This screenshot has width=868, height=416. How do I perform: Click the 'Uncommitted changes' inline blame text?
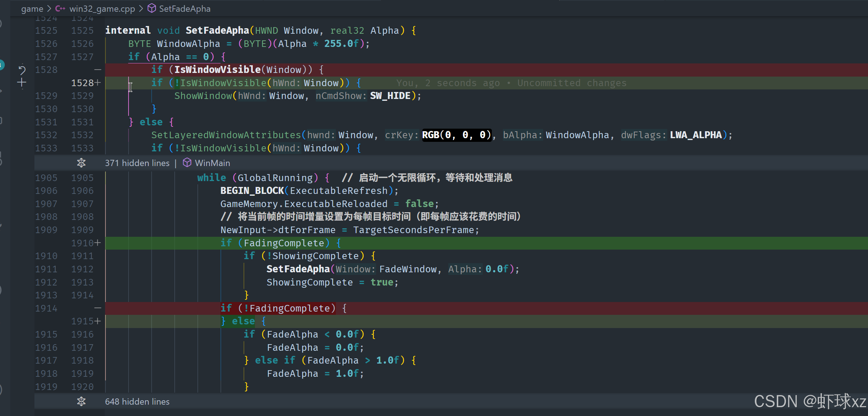pyautogui.click(x=572, y=83)
